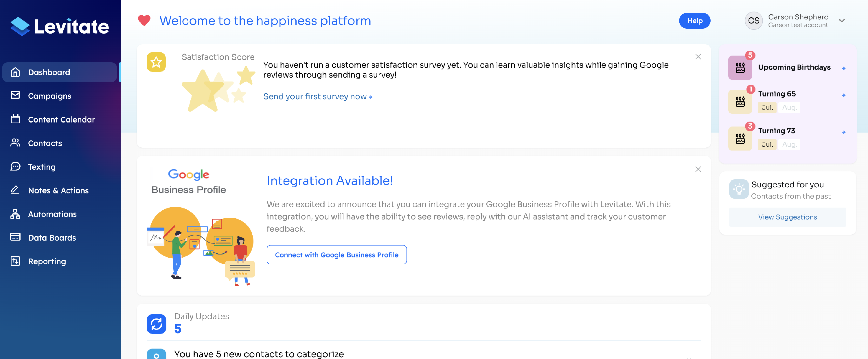Dismiss the Google Integration Available card
This screenshot has width=868, height=359.
pos(698,169)
